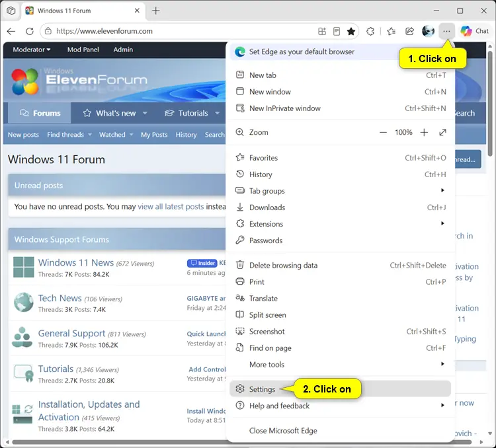Viewport: 496px width, 448px height.
Task: Open the What's new dropdown arrow
Action: pyautogui.click(x=145, y=113)
